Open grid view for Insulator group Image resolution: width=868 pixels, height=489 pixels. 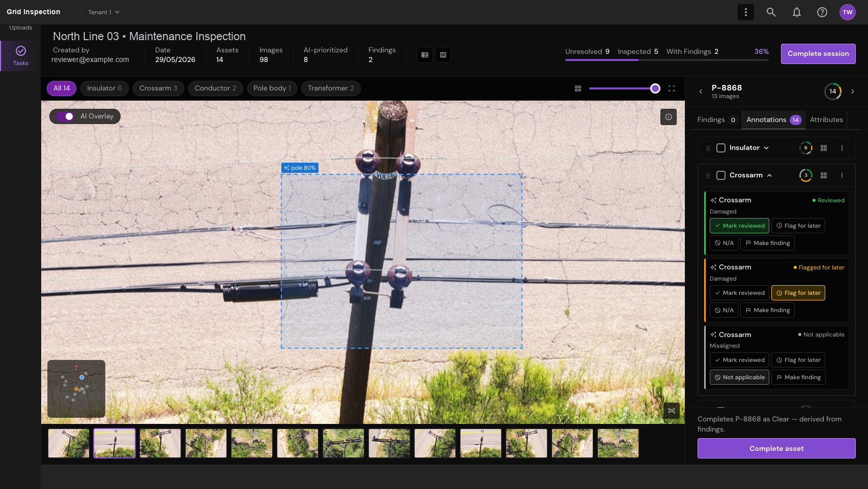824,148
